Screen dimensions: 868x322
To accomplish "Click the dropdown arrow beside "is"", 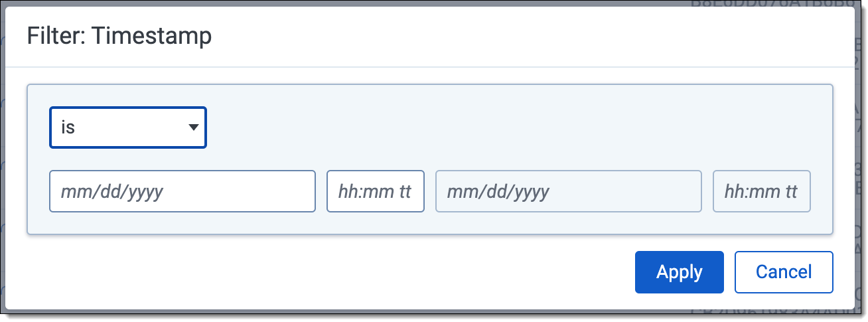I will pyautogui.click(x=194, y=127).
